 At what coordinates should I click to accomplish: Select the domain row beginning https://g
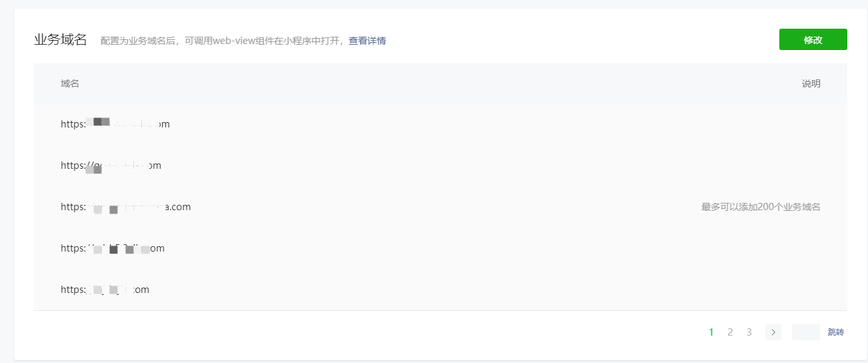[441, 165]
